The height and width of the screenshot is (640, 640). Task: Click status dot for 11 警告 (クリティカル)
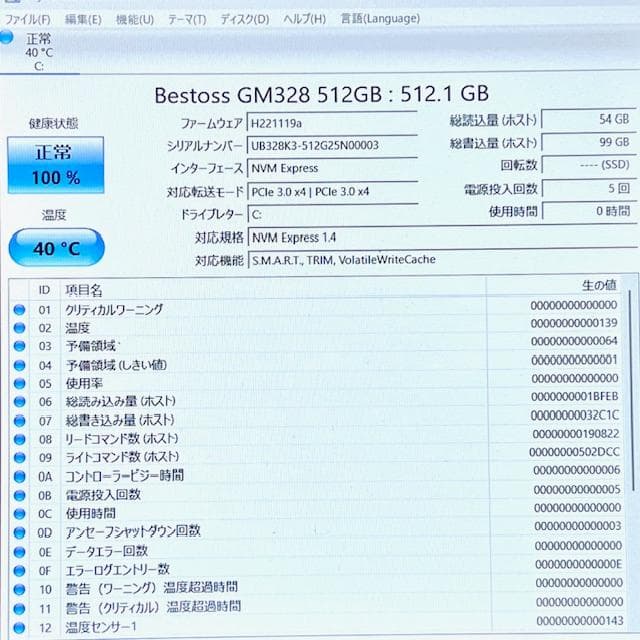[x=19, y=609]
